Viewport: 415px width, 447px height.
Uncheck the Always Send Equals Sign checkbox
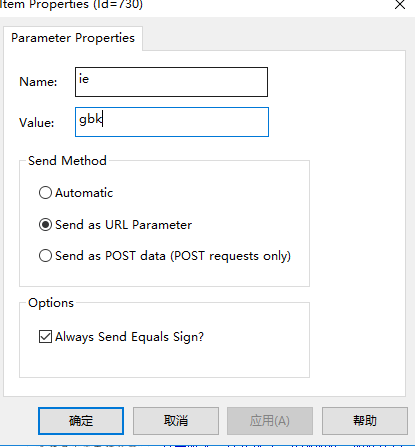tap(45, 337)
